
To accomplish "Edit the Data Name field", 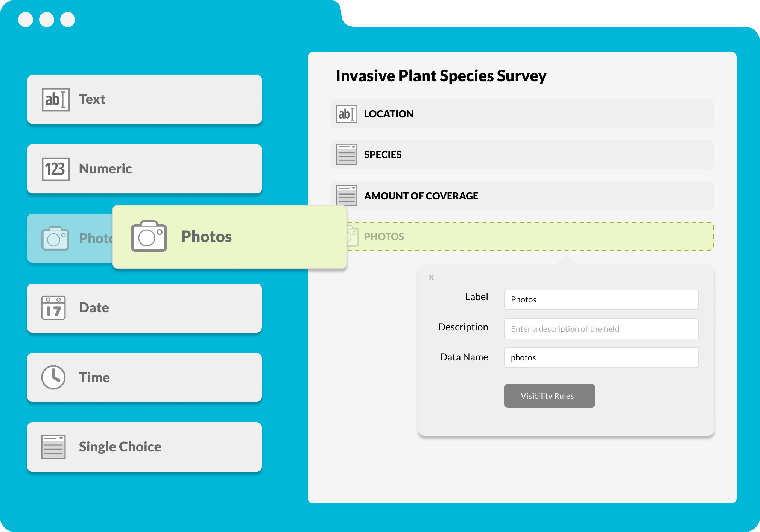I will tap(601, 357).
